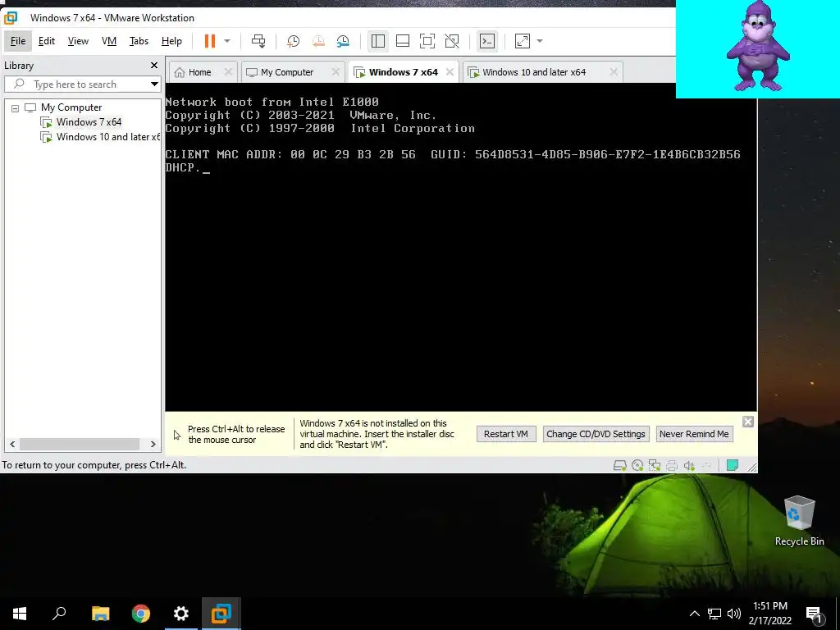Open the power options dropdown beside pause

click(227, 41)
